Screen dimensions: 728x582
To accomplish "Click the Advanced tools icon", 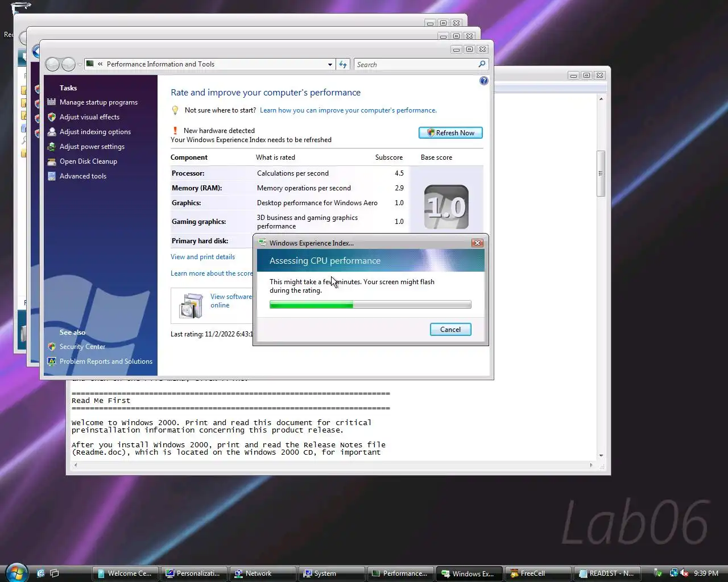I will pos(52,176).
